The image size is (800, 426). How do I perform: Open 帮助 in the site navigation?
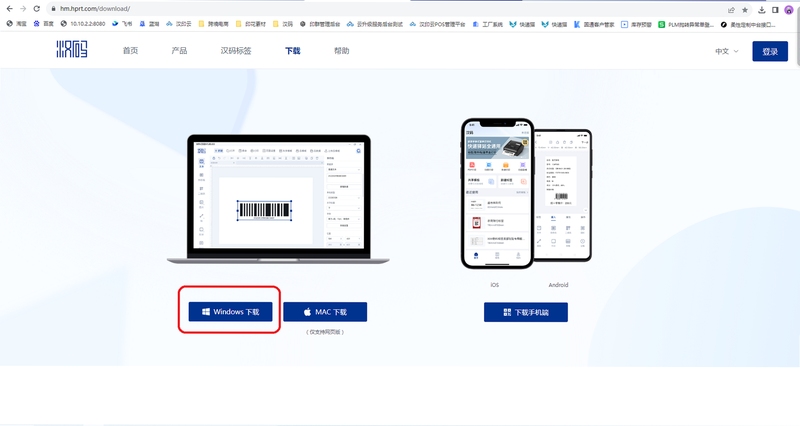coord(341,51)
